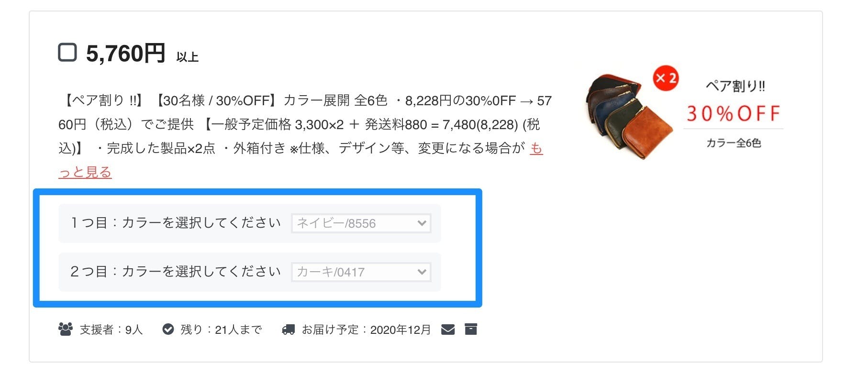Click the red ×2 badge
This screenshot has height=374, width=868.
pos(666,78)
